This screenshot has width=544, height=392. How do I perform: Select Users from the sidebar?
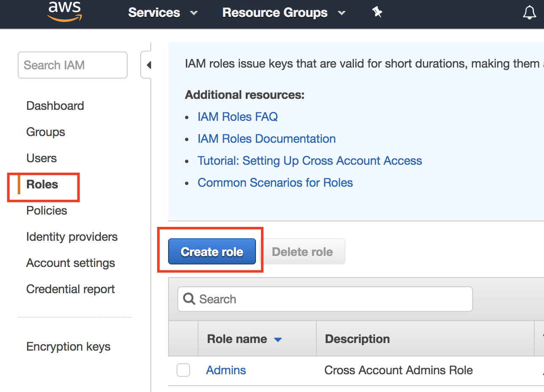[x=41, y=158]
